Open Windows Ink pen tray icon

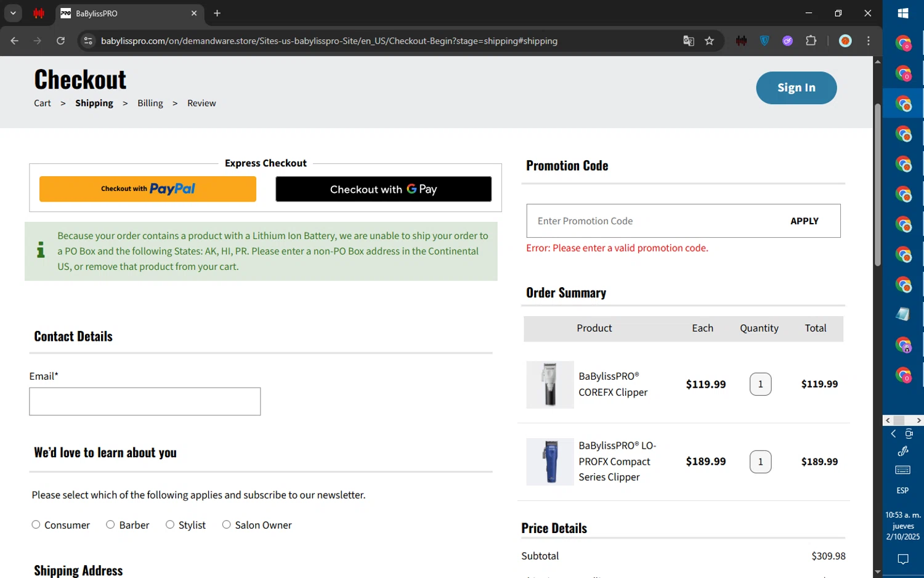pos(903,451)
